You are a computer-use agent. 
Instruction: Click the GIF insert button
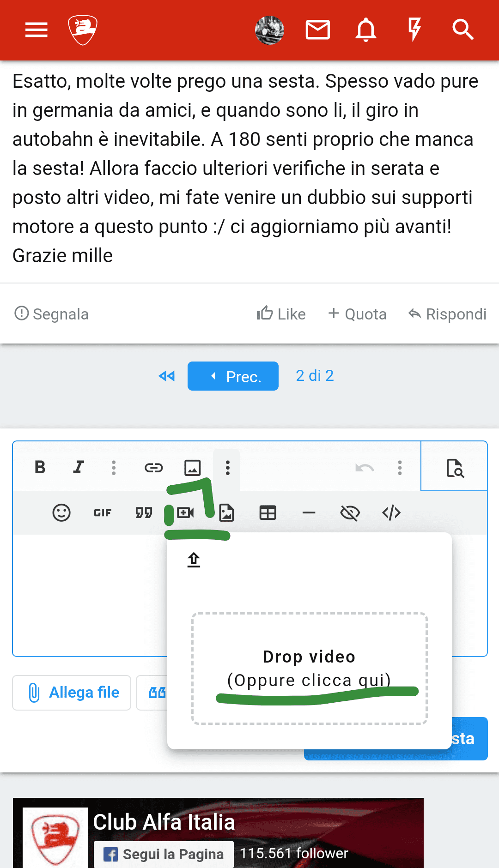pyautogui.click(x=103, y=512)
